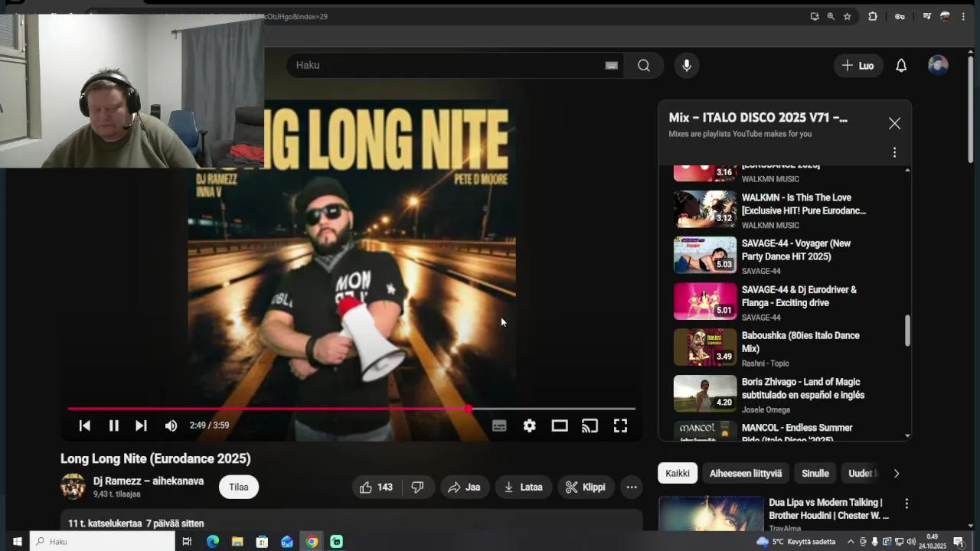Like the video with 143 likes

click(x=376, y=487)
